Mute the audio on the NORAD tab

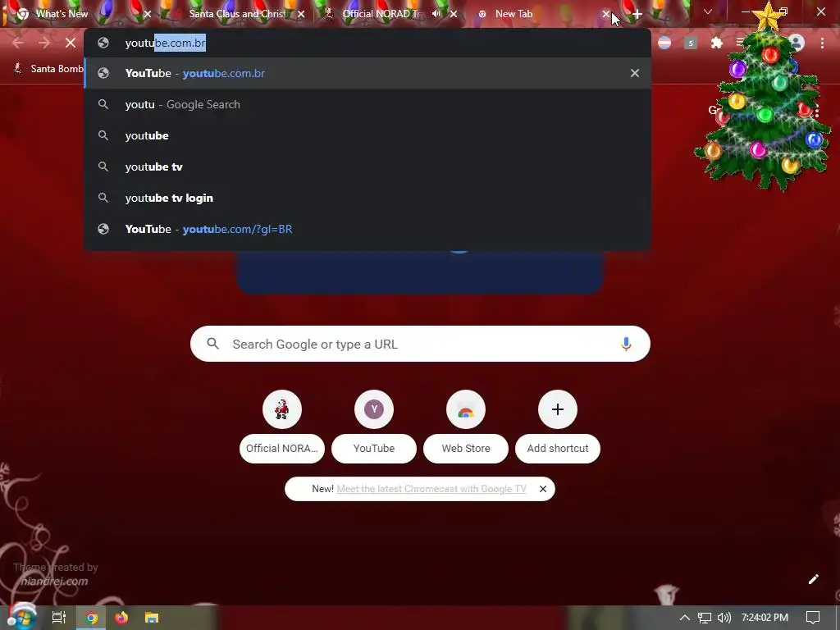tap(436, 14)
